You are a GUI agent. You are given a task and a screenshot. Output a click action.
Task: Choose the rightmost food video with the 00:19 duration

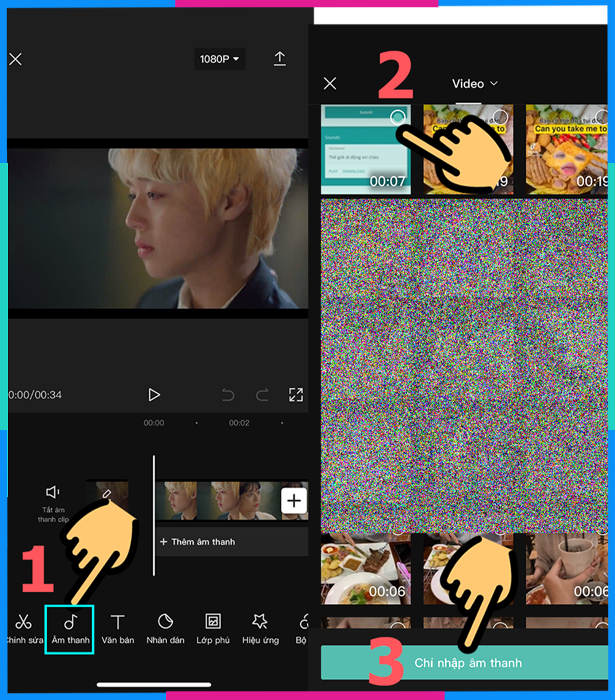click(566, 149)
